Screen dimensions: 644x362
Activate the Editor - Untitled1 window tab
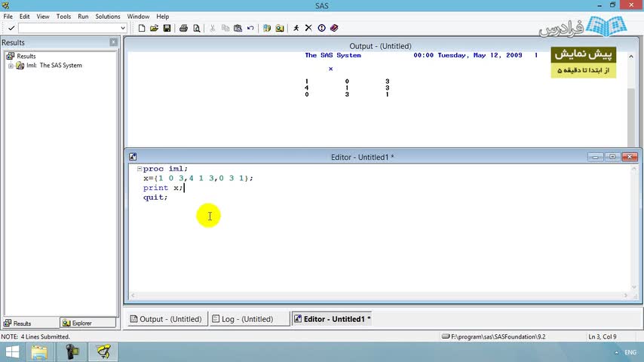tap(332, 319)
